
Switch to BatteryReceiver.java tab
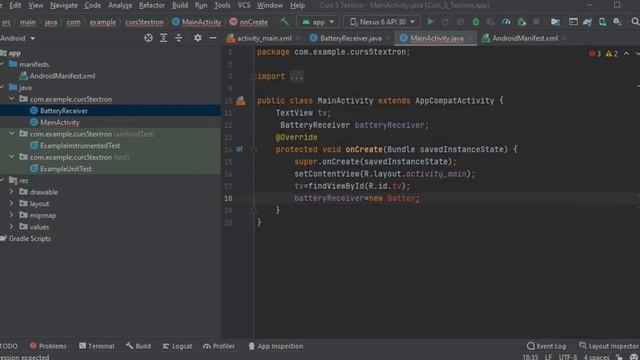pos(350,38)
